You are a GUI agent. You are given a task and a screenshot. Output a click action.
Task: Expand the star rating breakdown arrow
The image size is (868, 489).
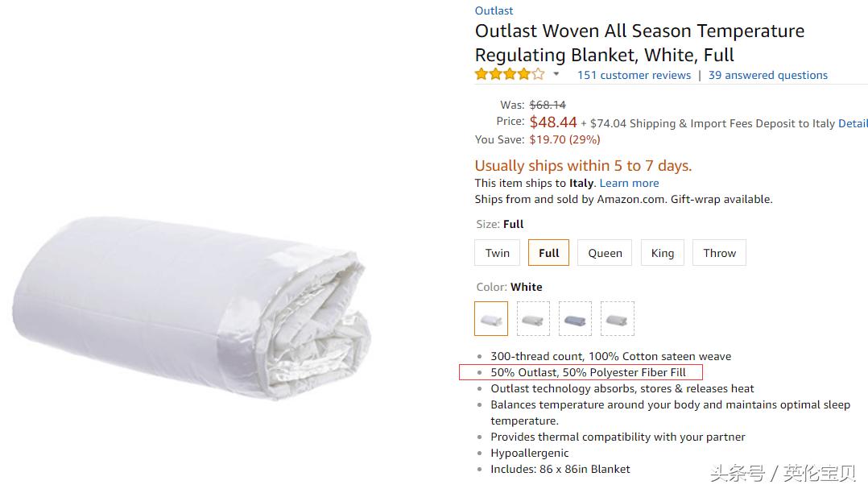point(556,74)
